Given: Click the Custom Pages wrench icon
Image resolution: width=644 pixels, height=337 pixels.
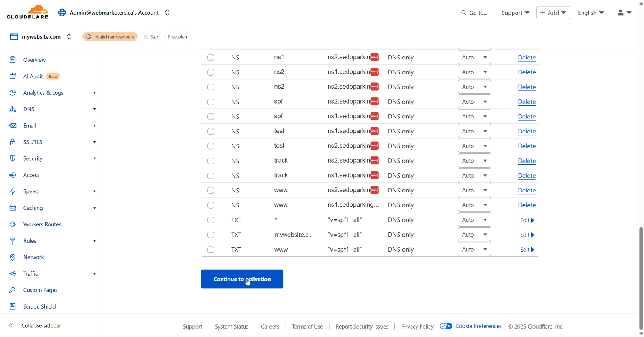Looking at the screenshot, I should (x=13, y=290).
